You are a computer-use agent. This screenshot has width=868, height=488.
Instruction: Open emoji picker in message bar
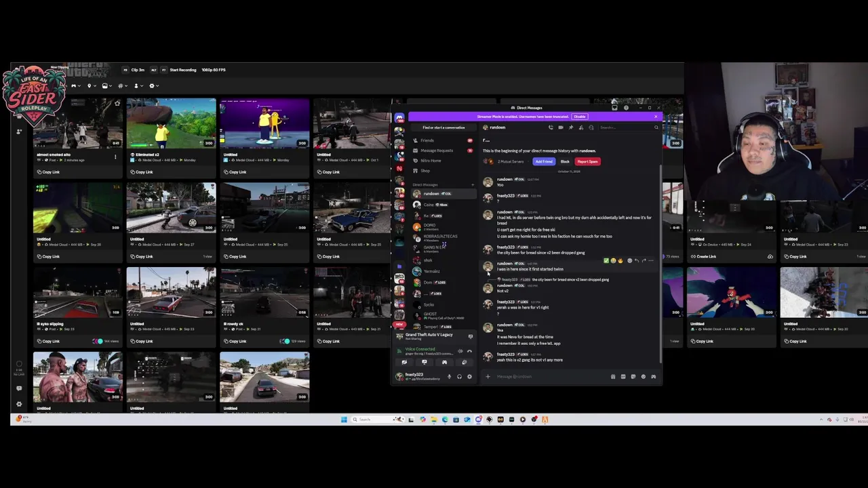click(644, 376)
